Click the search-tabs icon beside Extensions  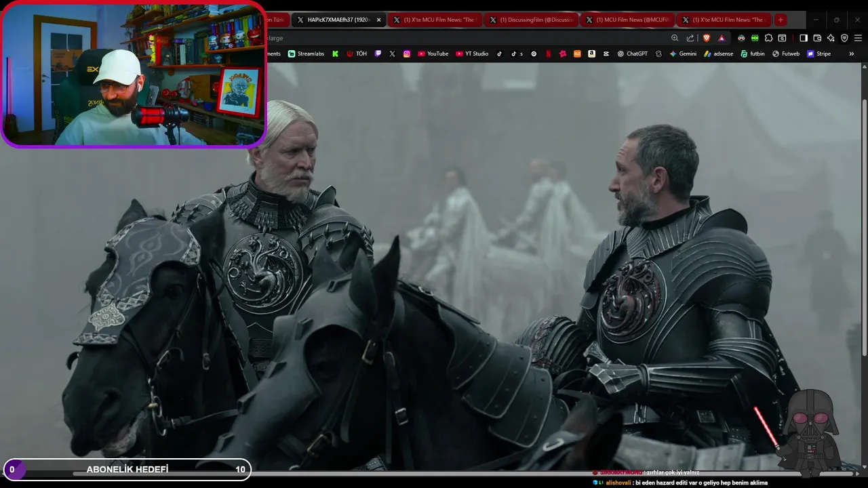tap(782, 38)
